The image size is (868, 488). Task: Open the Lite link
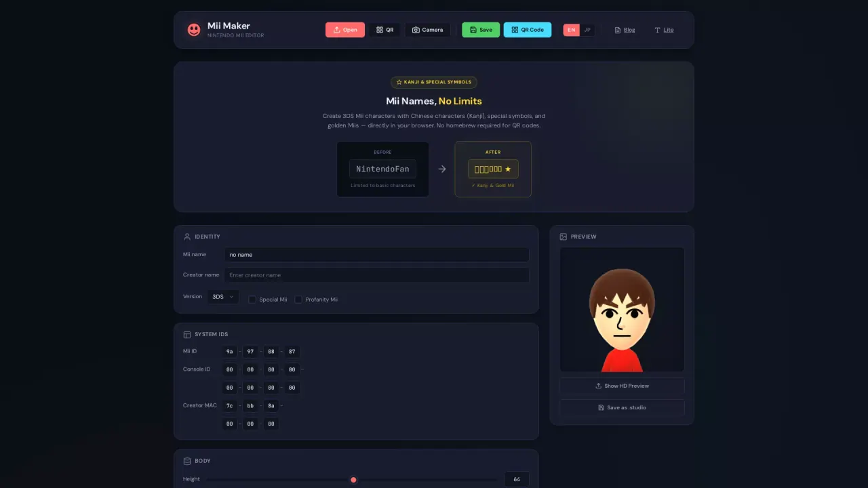pos(664,30)
